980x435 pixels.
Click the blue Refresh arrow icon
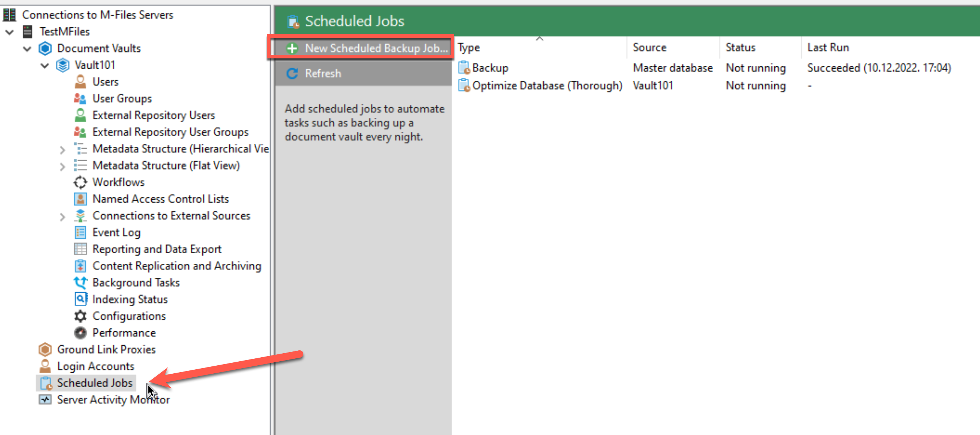click(292, 73)
